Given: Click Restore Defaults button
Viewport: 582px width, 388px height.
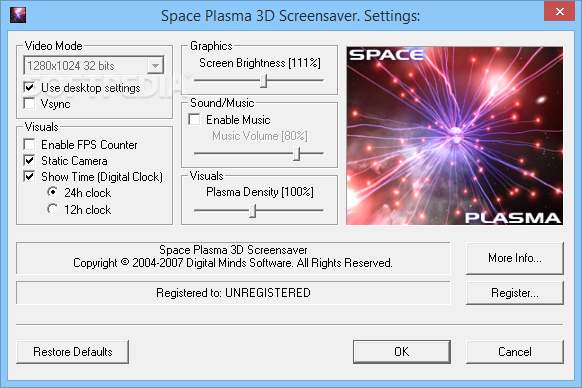Looking at the screenshot, I should tap(73, 352).
